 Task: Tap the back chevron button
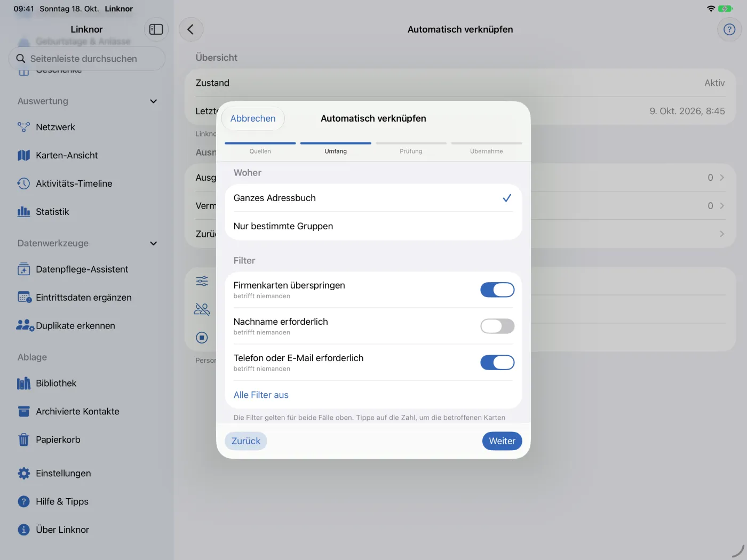click(190, 29)
